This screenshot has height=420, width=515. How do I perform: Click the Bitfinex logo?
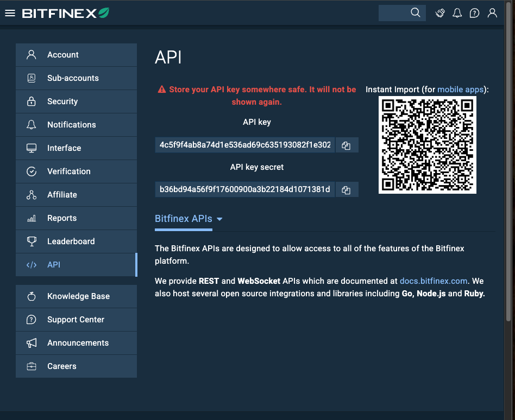[66, 13]
